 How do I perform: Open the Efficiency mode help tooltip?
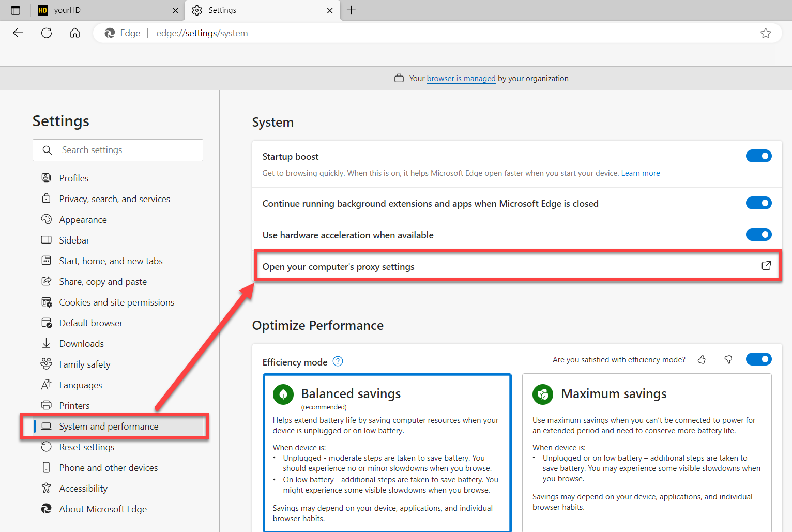(x=337, y=361)
